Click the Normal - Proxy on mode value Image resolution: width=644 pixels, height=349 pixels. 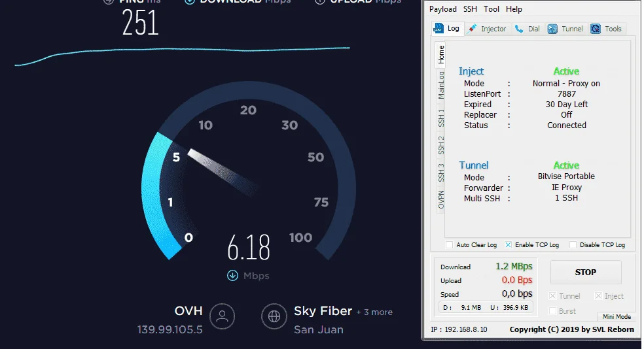[x=566, y=84]
